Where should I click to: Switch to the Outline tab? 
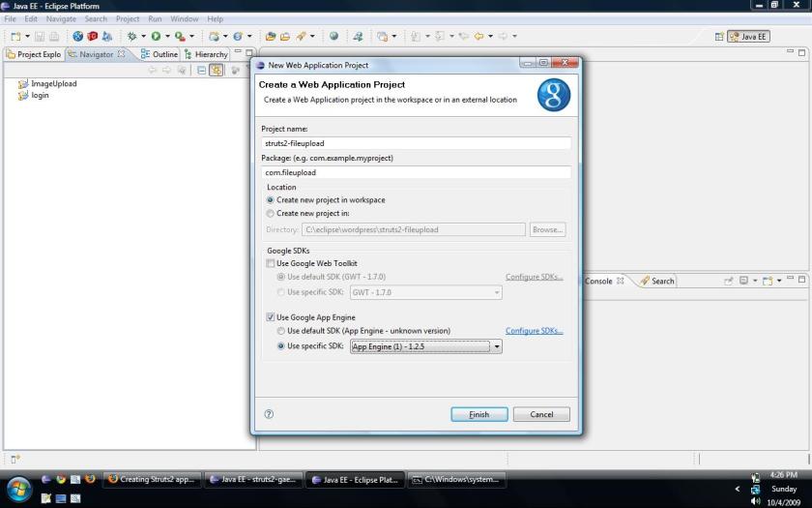click(x=159, y=54)
